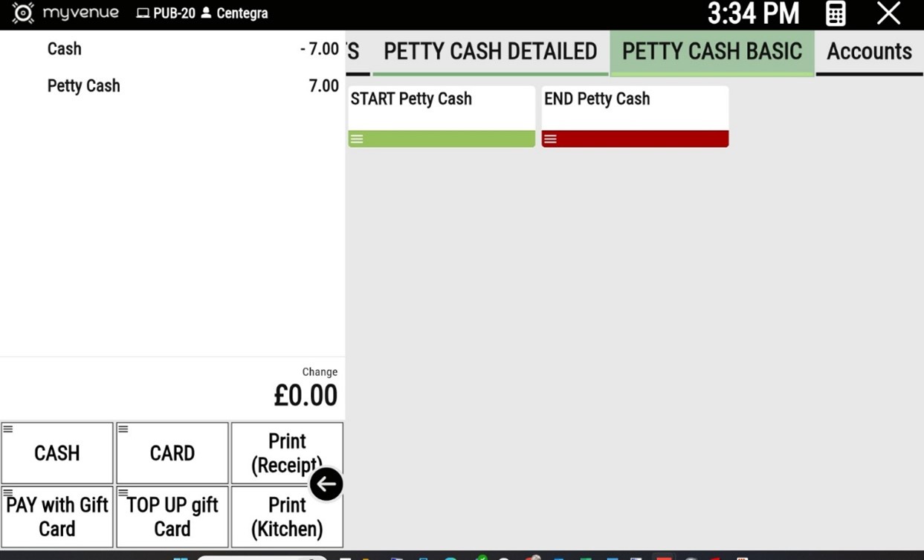Click the black back arrow circle

tap(326, 484)
